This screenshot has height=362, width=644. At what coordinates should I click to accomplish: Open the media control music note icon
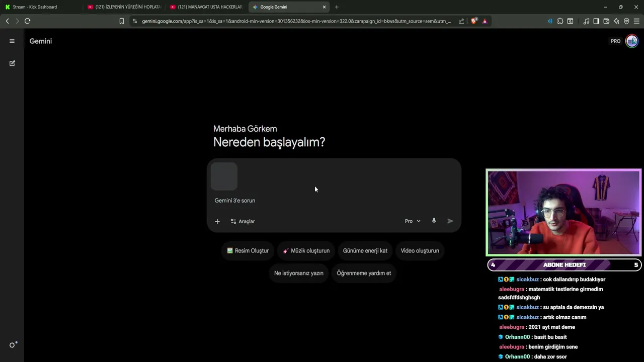(x=586, y=21)
